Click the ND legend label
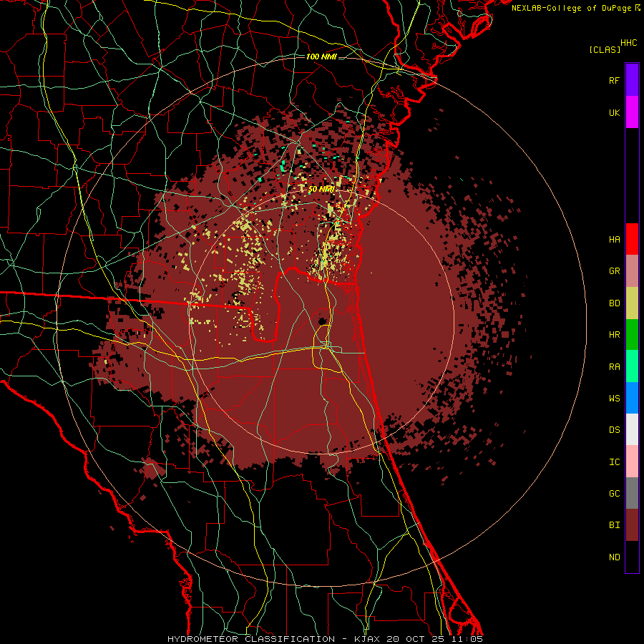Image resolution: width=644 pixels, height=644 pixels. coord(614,557)
